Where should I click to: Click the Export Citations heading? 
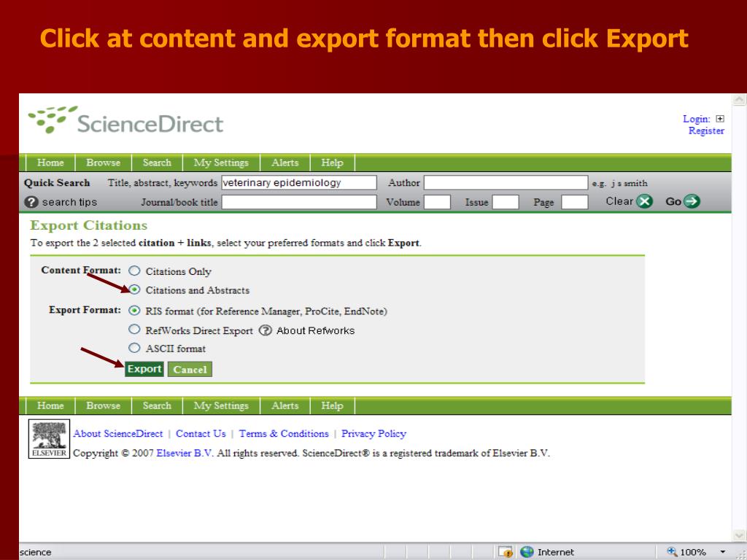(x=88, y=225)
